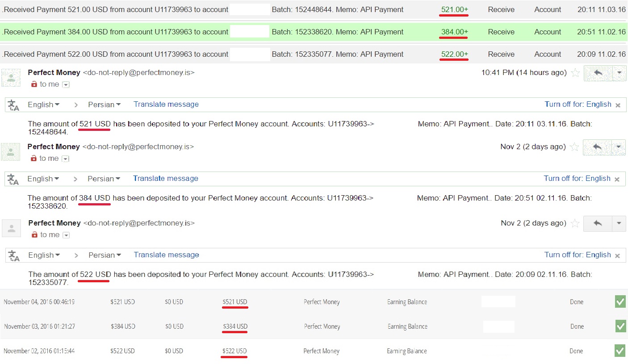
Task: Select the green highlighted 384.00 USD transaction row
Action: (313, 32)
